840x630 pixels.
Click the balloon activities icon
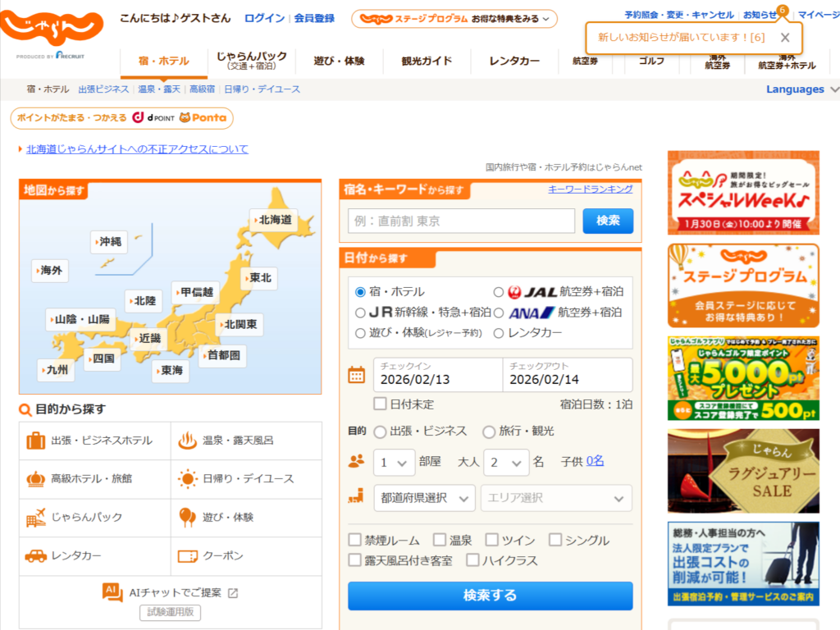click(187, 518)
